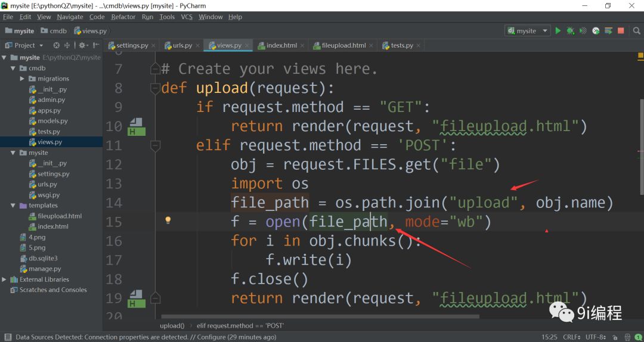Open the VCS menu
644x342 pixels.
click(x=187, y=17)
